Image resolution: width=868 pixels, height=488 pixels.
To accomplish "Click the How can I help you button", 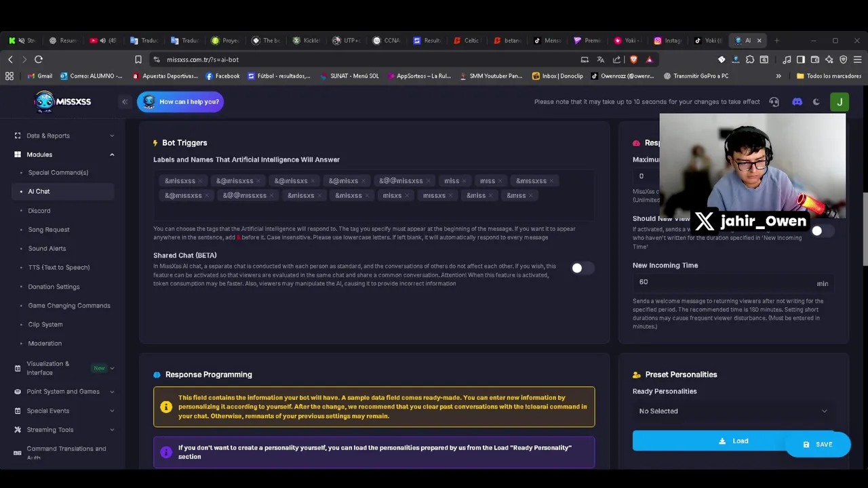I will coord(180,102).
